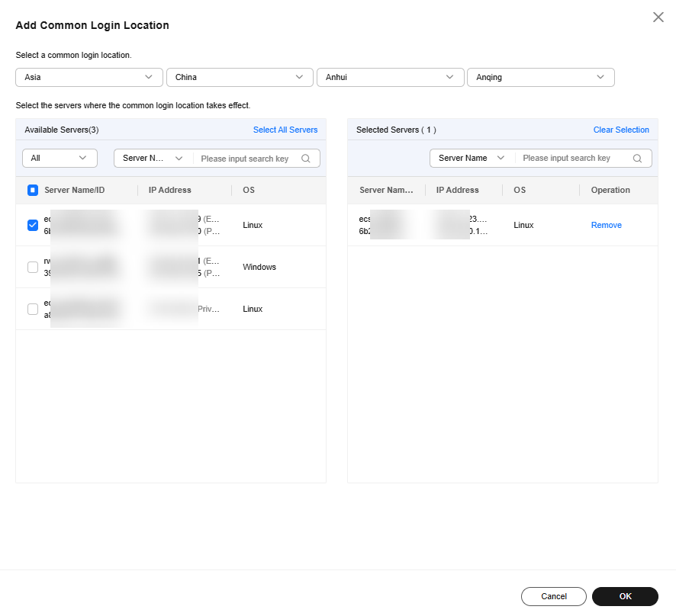Expand the Anhui province dropdown
The height and width of the screenshot is (616, 676).
click(390, 77)
